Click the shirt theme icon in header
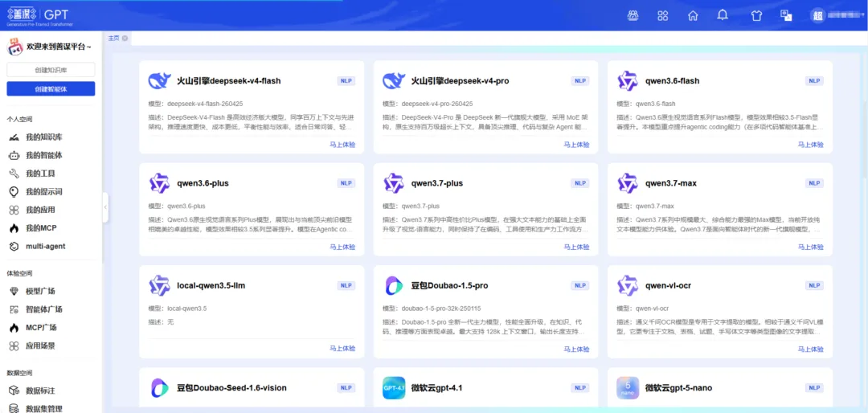 [756, 15]
